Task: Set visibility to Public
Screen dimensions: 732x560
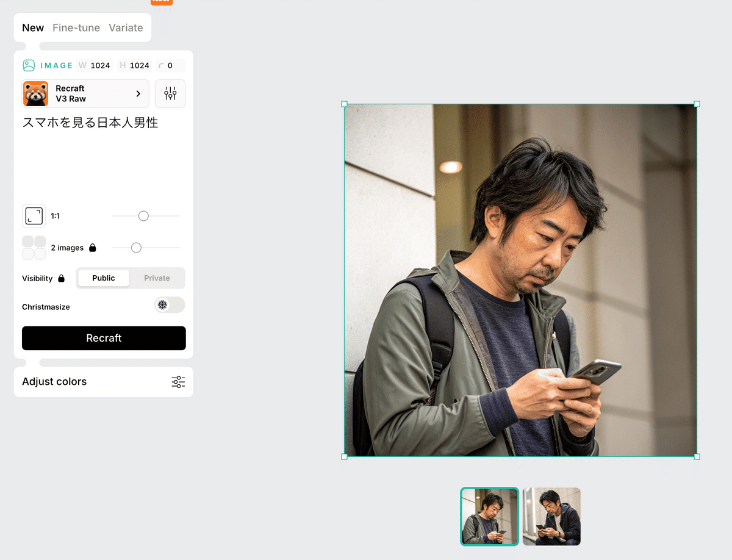Action: [104, 278]
